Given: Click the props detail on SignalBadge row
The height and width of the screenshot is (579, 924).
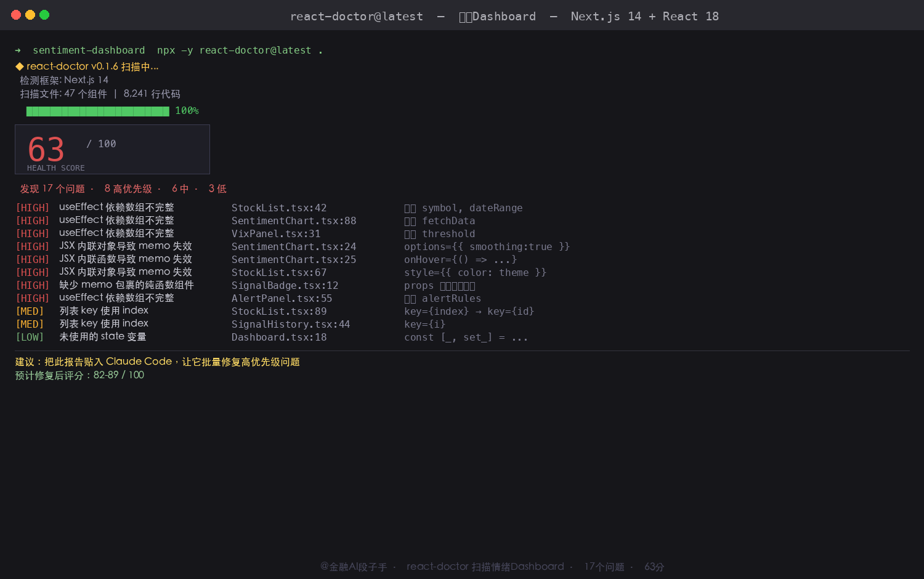Looking at the screenshot, I should click(x=440, y=286).
